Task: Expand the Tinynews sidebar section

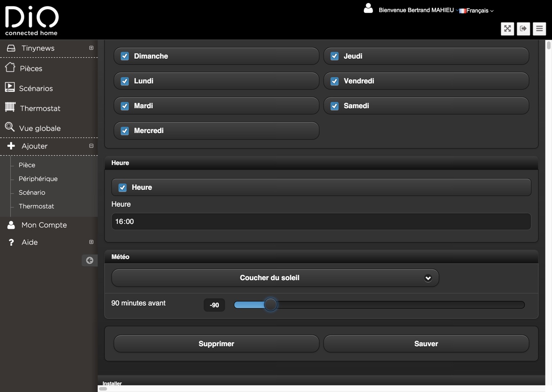Action: tap(91, 48)
